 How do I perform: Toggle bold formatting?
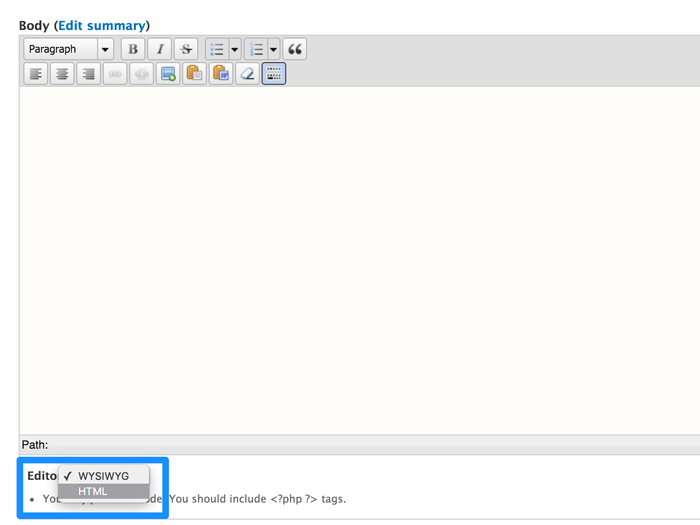pyautogui.click(x=133, y=49)
